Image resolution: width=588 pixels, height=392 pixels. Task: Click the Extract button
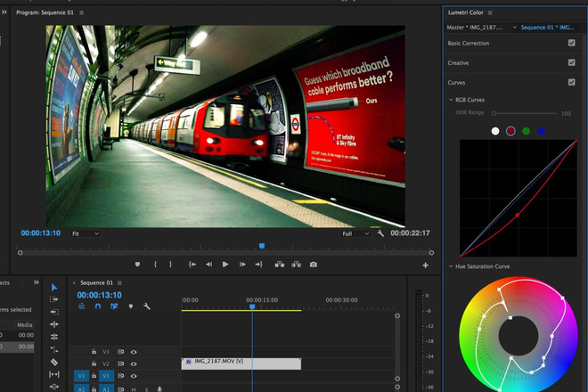pyautogui.click(x=297, y=265)
